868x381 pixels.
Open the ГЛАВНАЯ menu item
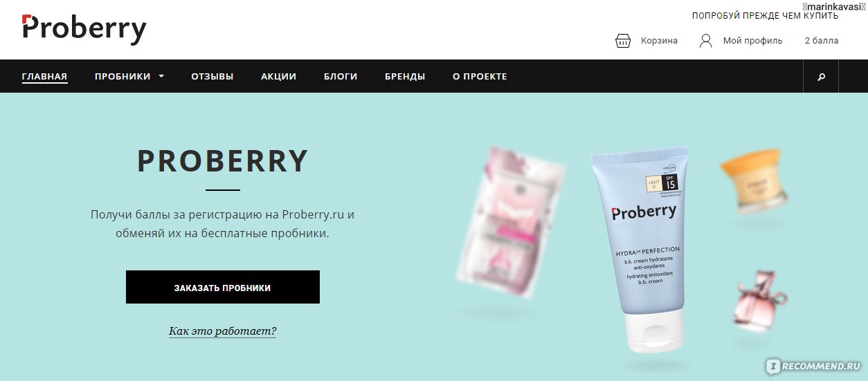[44, 77]
